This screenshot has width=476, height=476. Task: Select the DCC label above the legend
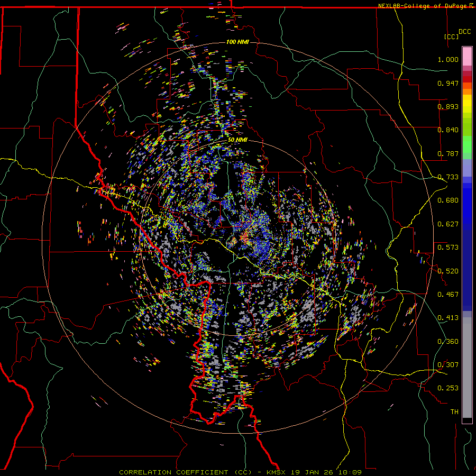(x=464, y=32)
